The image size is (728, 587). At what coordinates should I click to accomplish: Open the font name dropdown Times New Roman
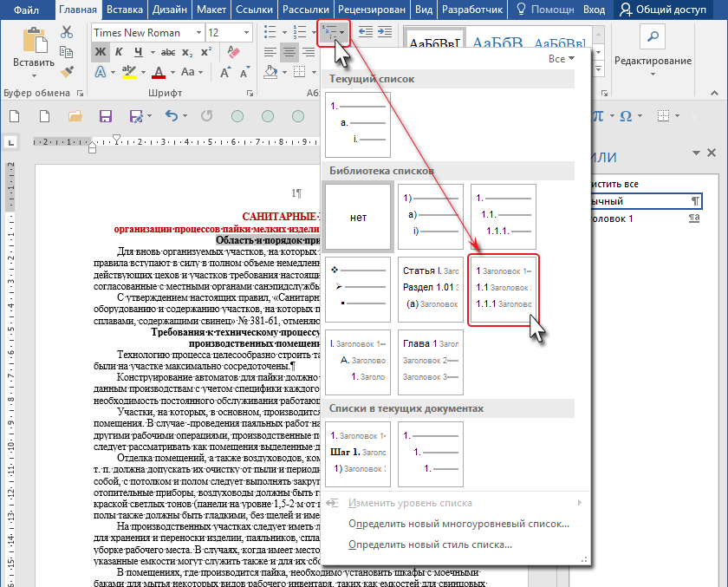198,33
